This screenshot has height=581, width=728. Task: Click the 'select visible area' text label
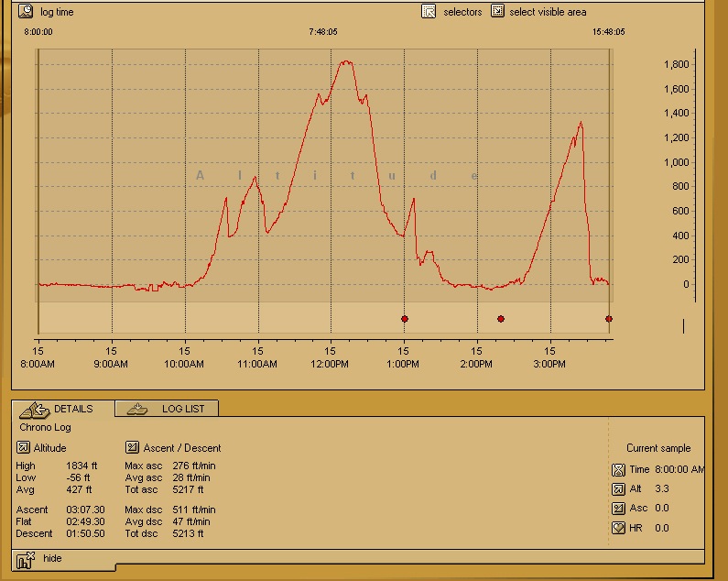tap(548, 12)
